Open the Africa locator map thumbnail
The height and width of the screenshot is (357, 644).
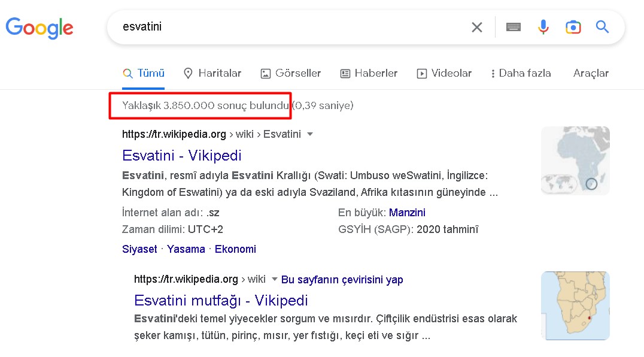575,161
